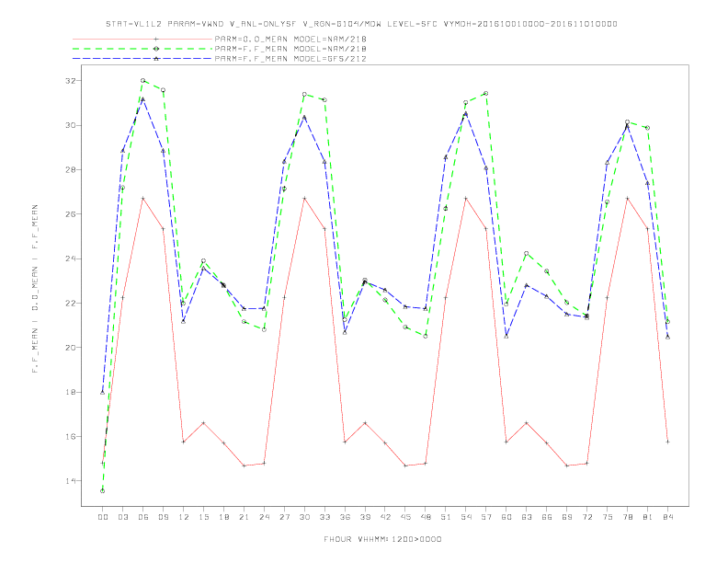Click x-axis forecast hour label 57
Image resolution: width=728 pixels, height=563 pixels.
tap(486, 517)
